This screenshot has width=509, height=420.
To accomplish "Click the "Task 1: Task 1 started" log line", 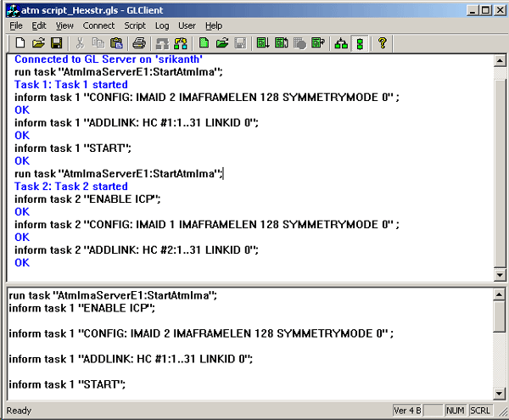I will click(x=71, y=85).
